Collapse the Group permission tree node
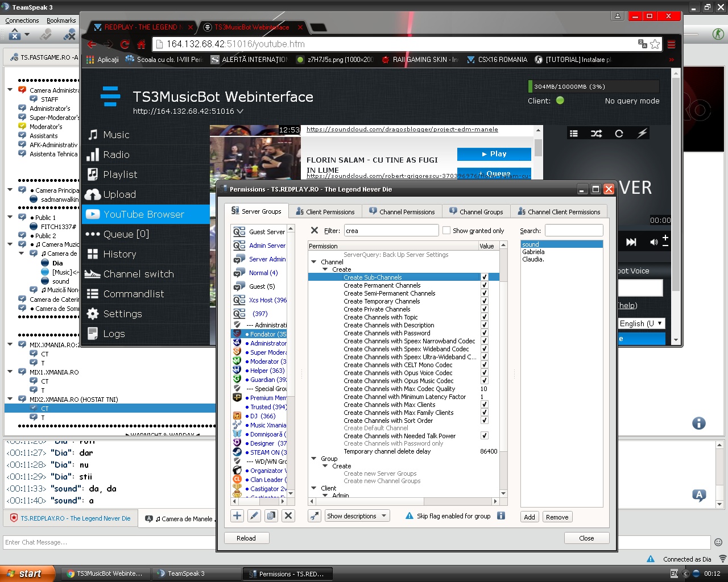The image size is (728, 582). coord(314,459)
